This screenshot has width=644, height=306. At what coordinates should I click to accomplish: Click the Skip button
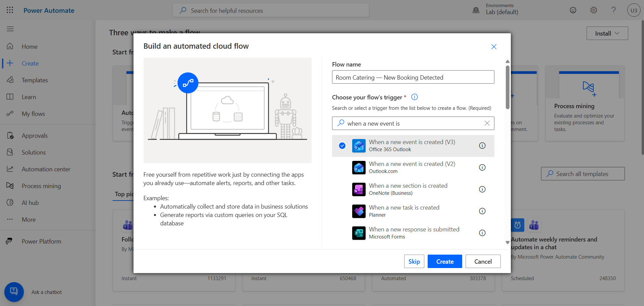tap(414, 261)
